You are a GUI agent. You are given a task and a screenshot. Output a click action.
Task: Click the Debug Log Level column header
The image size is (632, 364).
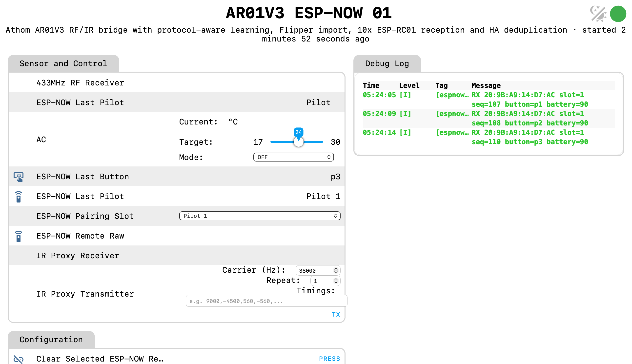(409, 85)
